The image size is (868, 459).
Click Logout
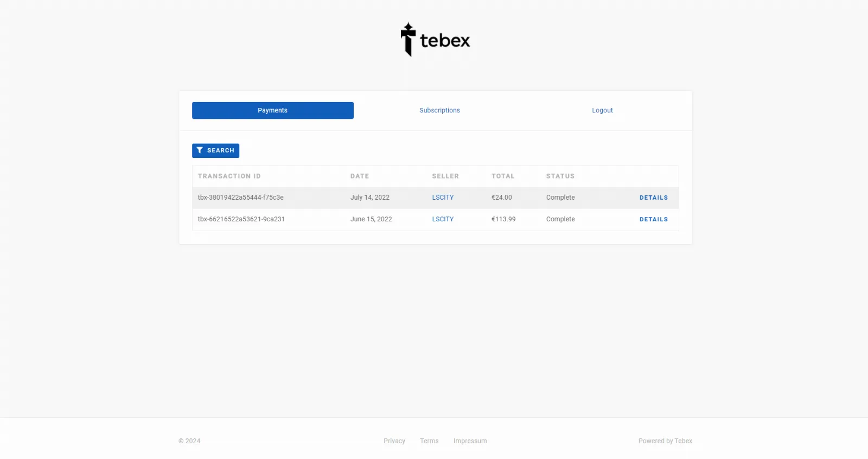click(602, 110)
